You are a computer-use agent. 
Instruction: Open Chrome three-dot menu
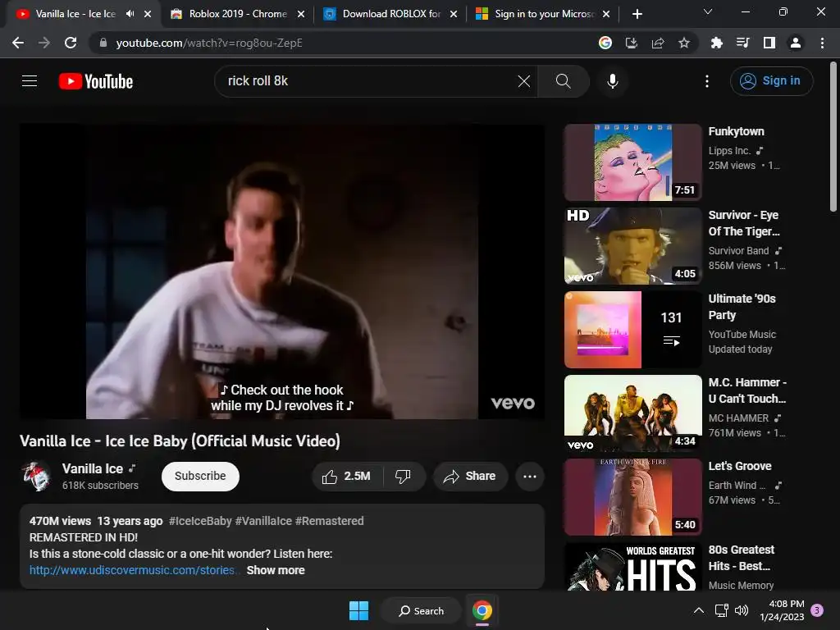(822, 43)
